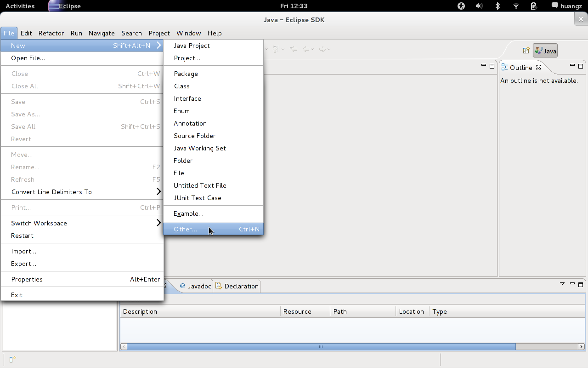Choose Project... in New submenu

click(x=213, y=58)
